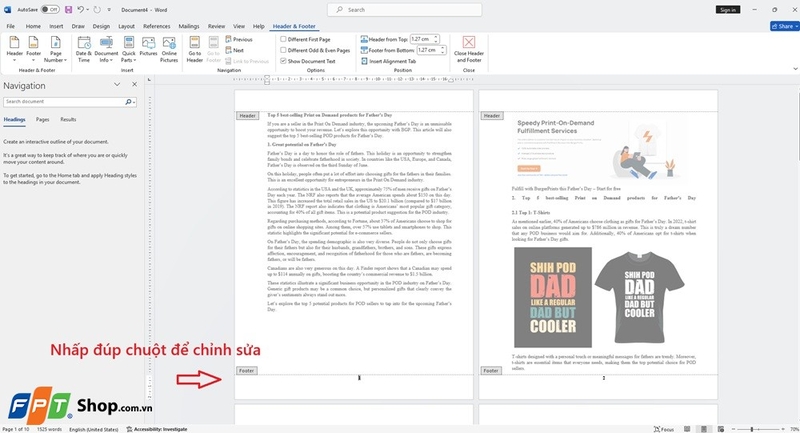Uncheck Show Document Text

[x=308, y=61]
